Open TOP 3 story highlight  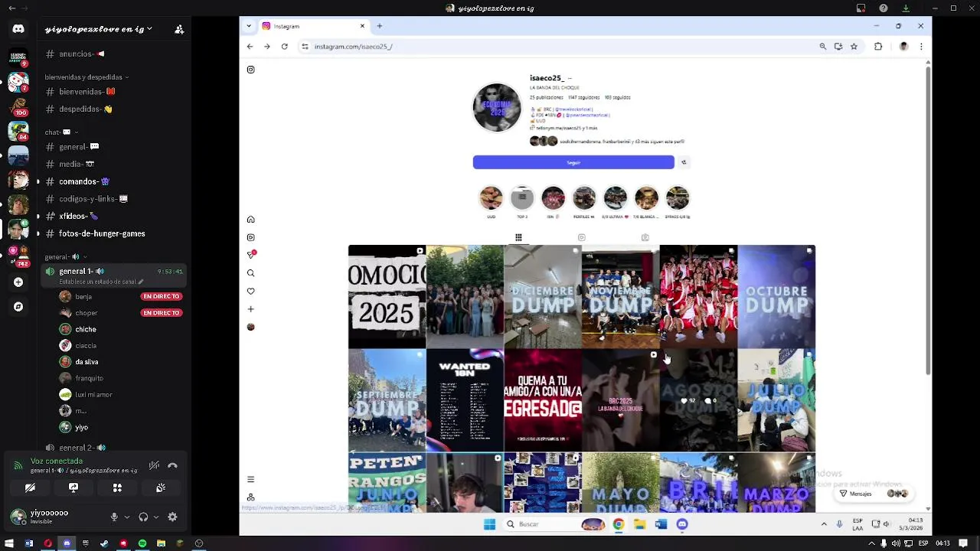522,198
